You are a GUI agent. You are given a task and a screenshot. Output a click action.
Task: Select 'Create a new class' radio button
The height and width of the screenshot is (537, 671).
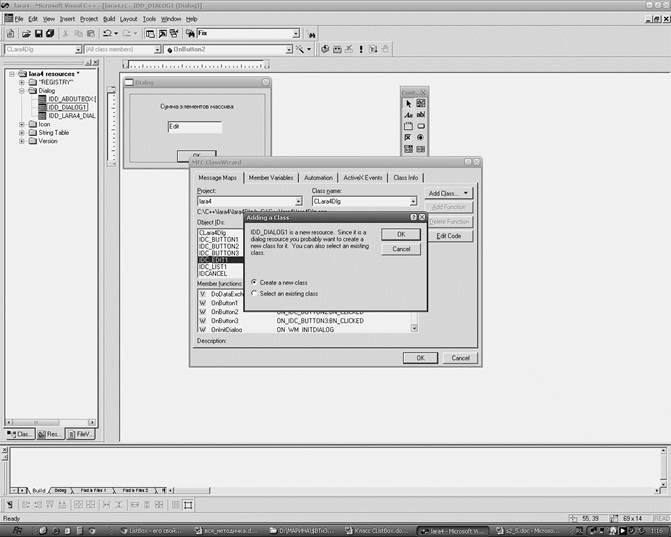point(254,282)
